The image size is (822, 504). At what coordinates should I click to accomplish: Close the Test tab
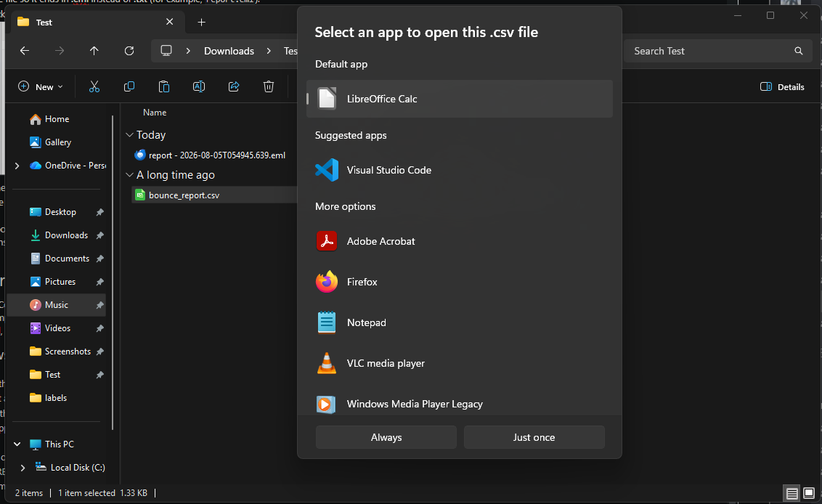tap(169, 22)
